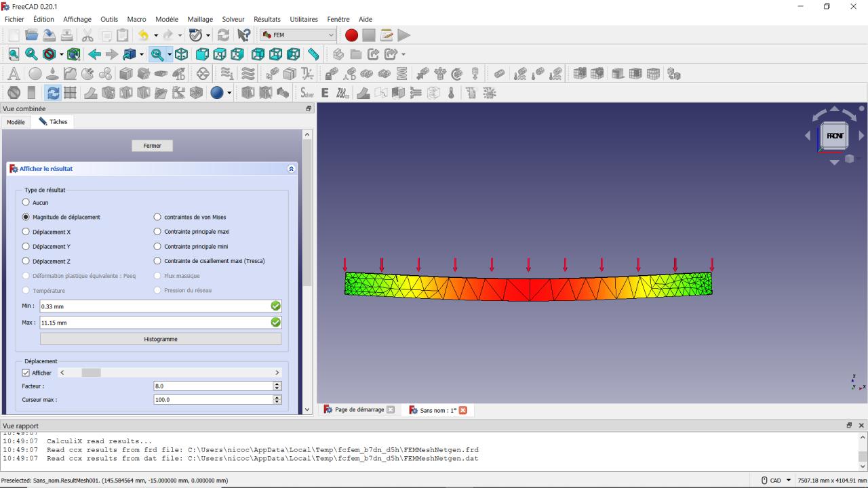This screenshot has width=868, height=488.
Task: Switch to the Modèle tab
Action: tap(16, 122)
